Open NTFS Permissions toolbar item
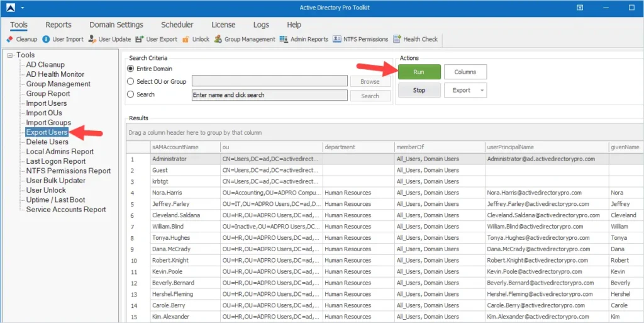Screen dimensions: 644x323 coord(360,39)
